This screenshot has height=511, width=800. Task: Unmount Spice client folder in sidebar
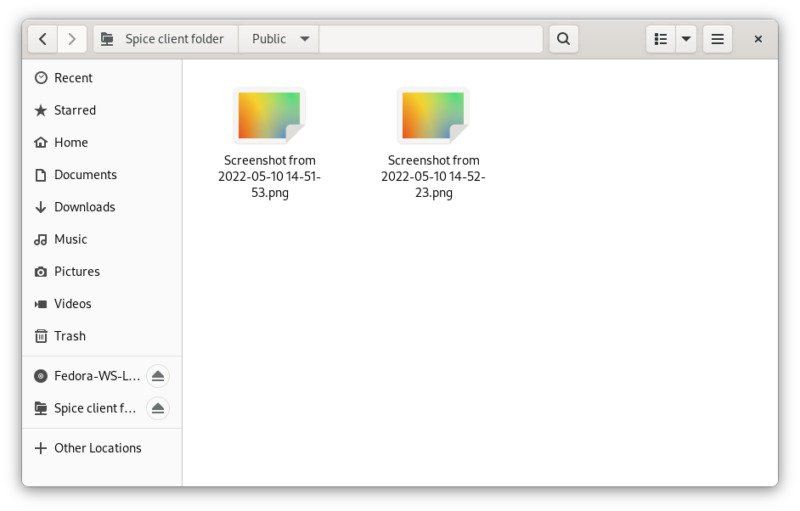pyautogui.click(x=157, y=408)
